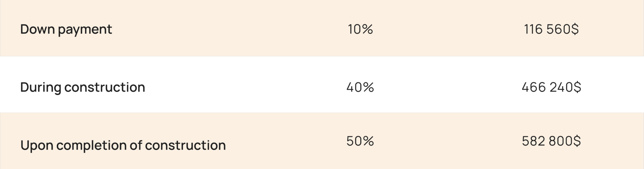Click the percent sign in 50%
Viewport: 644px width, 169px height.
369,141
